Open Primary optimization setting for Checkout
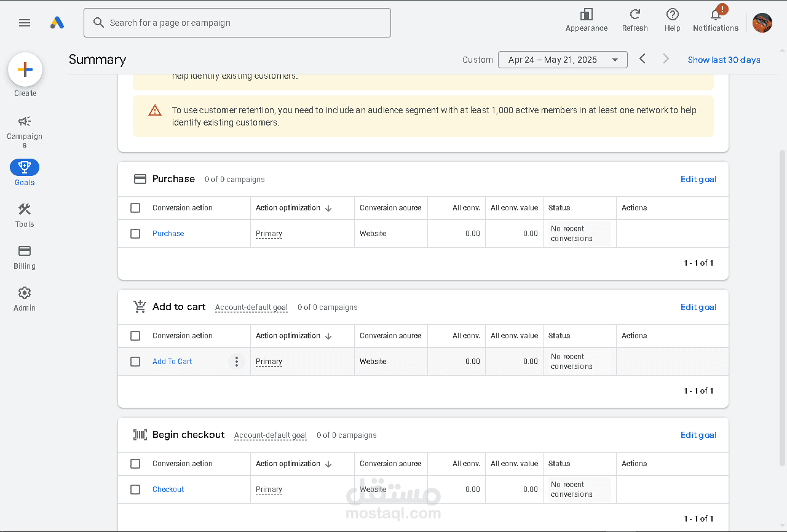Screen dimensions: 787x532 click(269, 490)
